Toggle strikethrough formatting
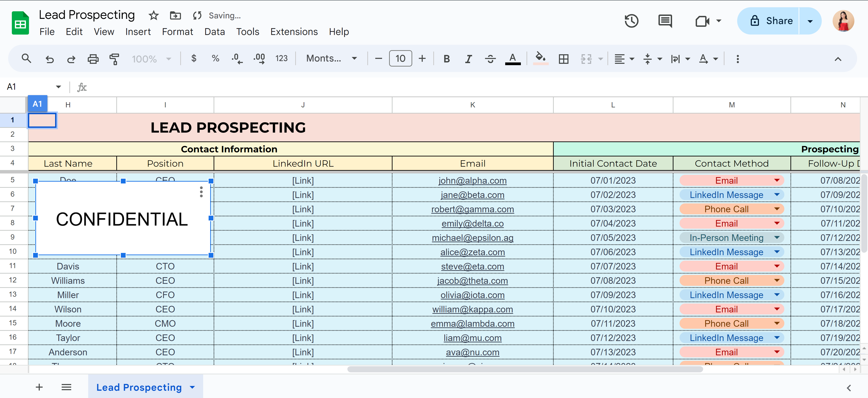 point(490,59)
